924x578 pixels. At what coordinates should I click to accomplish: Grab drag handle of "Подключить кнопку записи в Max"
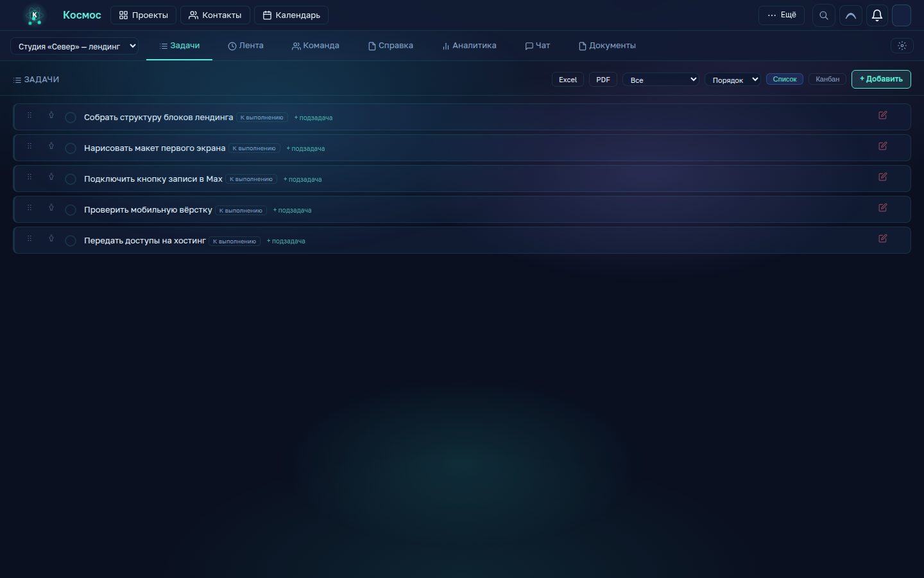30,177
